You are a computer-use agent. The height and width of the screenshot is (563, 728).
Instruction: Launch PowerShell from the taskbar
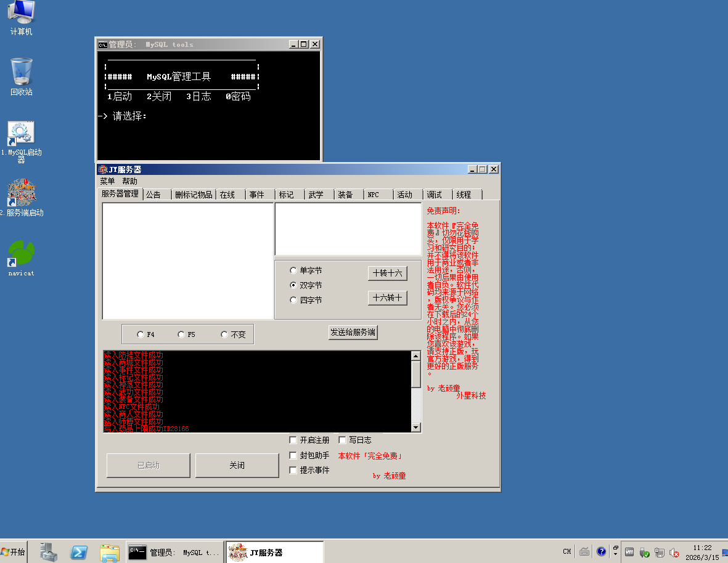pos(78,553)
